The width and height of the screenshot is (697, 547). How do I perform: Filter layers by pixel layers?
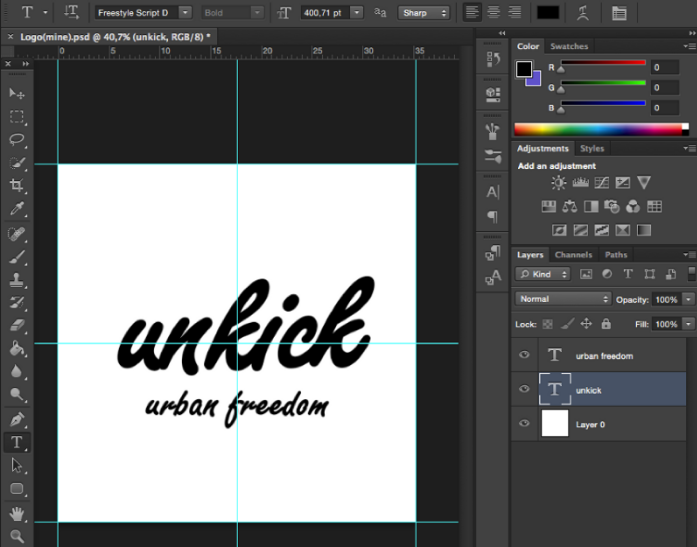tap(586, 274)
